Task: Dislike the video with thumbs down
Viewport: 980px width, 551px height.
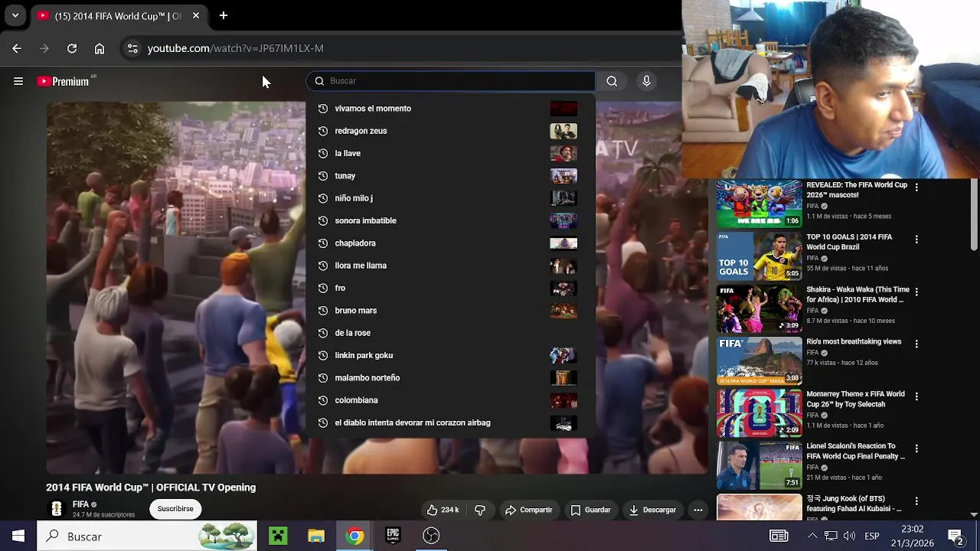Action: pos(480,510)
